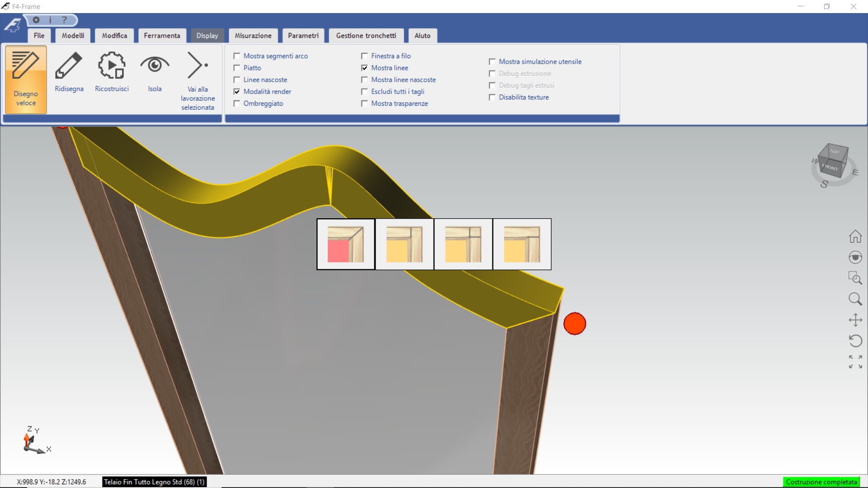Screen dimensions: 868x488
Task: Switch to the Ferramenta tab
Action: (x=162, y=36)
